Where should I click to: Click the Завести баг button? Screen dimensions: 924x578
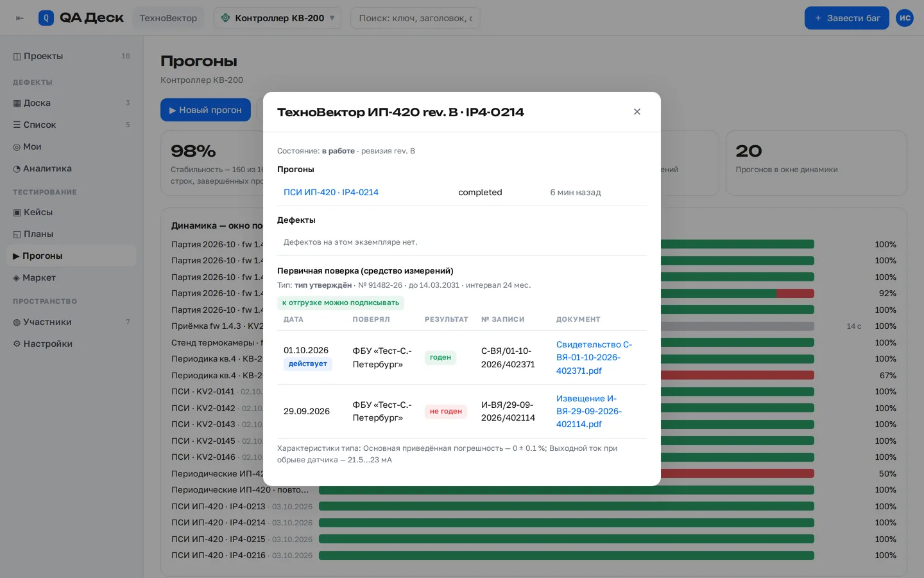click(x=847, y=18)
